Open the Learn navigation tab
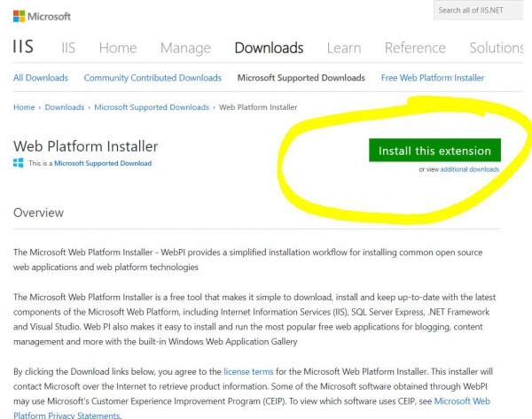The image size is (532, 419). point(344,48)
